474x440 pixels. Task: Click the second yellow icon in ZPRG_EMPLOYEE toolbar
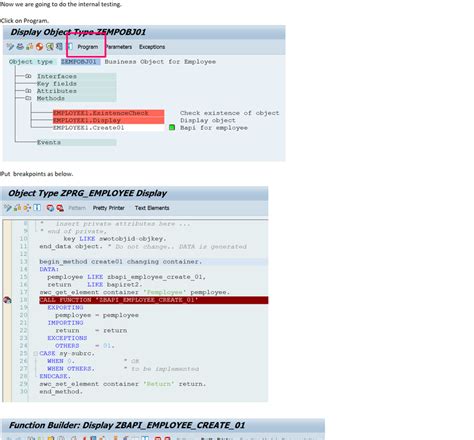coord(17,208)
